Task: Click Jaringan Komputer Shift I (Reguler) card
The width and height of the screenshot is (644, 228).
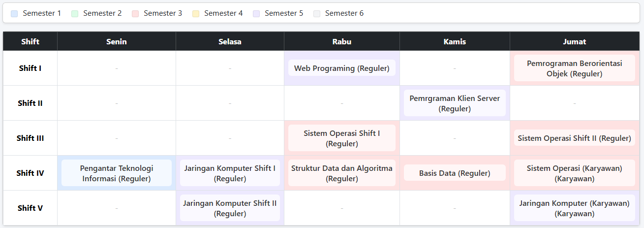Action: coord(230,173)
